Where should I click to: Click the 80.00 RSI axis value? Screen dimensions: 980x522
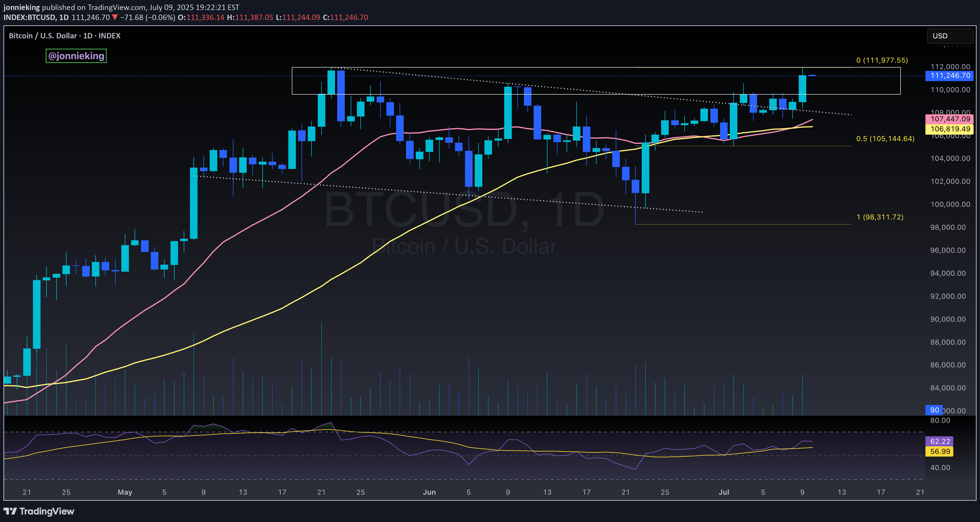940,420
